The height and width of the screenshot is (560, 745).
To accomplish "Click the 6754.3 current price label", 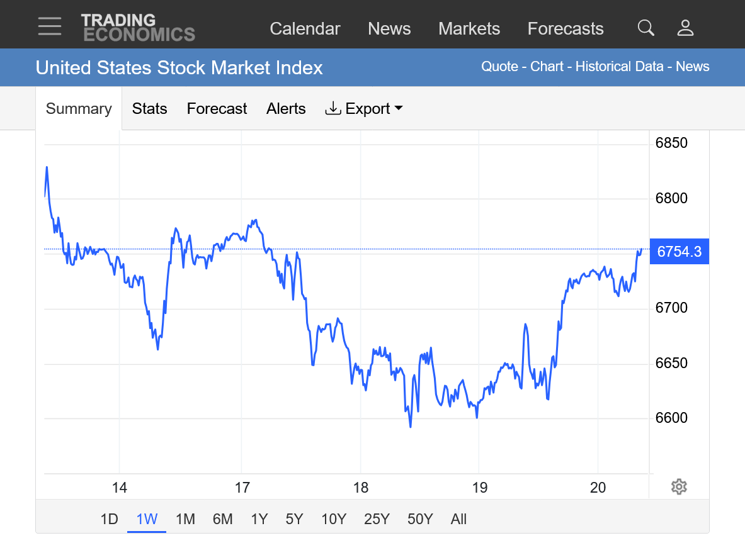I will (x=679, y=252).
